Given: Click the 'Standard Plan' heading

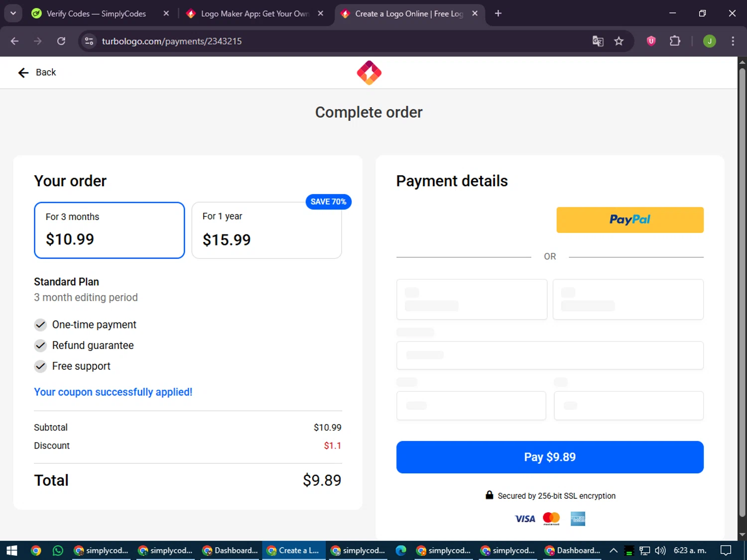Looking at the screenshot, I should click(66, 282).
